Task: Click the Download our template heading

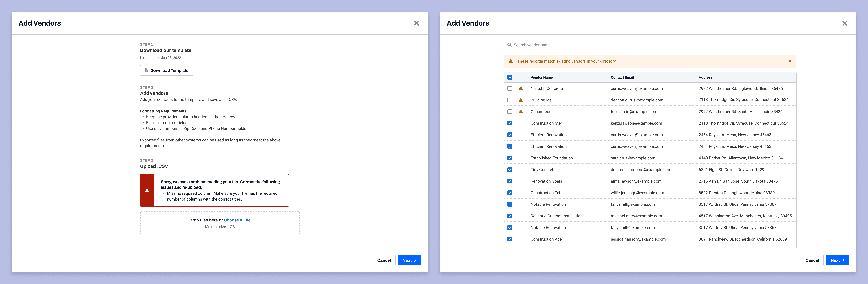Action: tap(165, 50)
